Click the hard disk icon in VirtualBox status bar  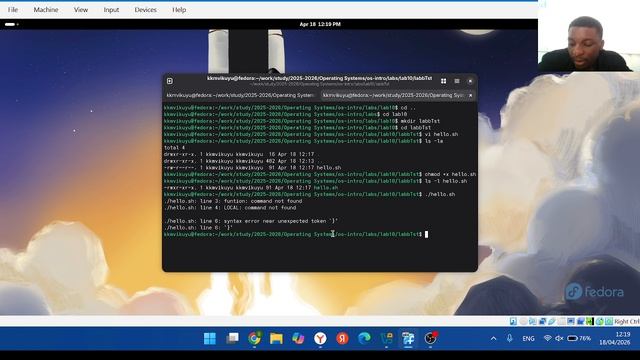513,322
